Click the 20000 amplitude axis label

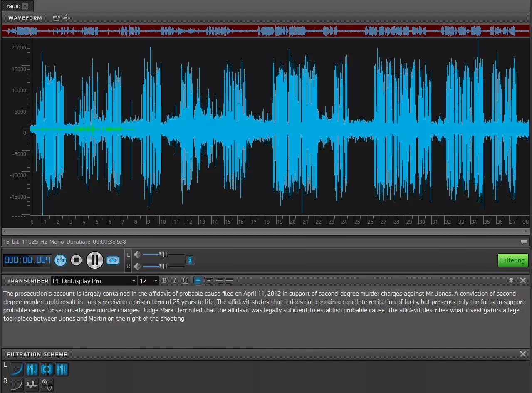(x=19, y=48)
